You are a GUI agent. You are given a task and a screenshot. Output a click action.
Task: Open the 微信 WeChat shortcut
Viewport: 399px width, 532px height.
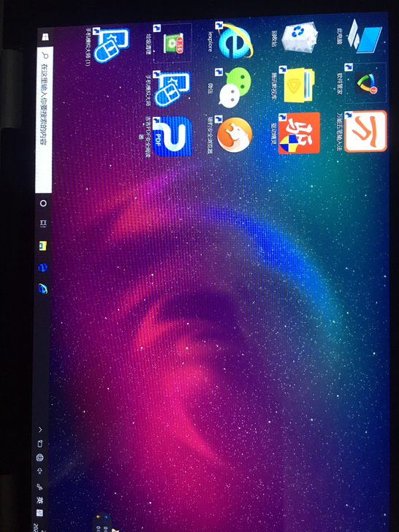point(234,87)
